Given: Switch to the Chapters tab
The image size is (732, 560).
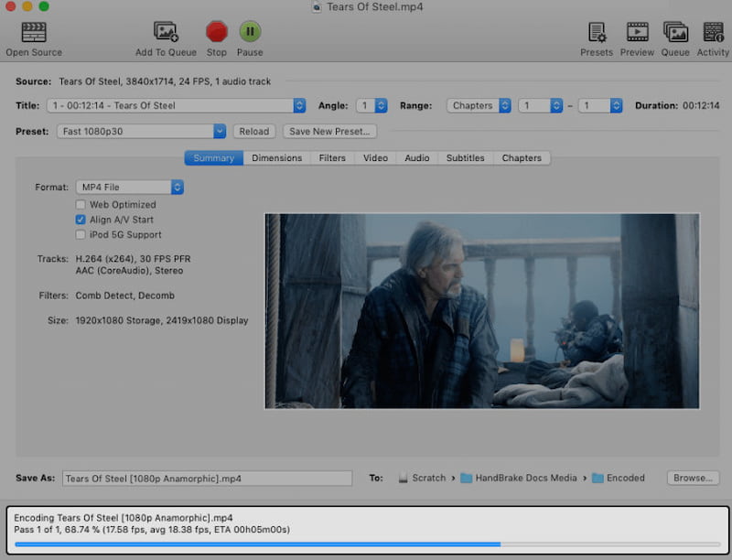Looking at the screenshot, I should [522, 157].
